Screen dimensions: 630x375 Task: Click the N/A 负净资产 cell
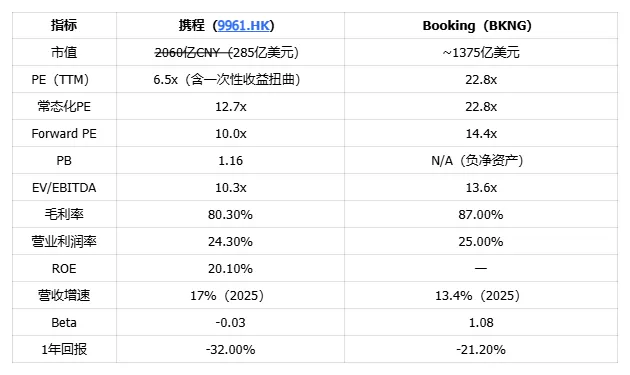pos(477,161)
